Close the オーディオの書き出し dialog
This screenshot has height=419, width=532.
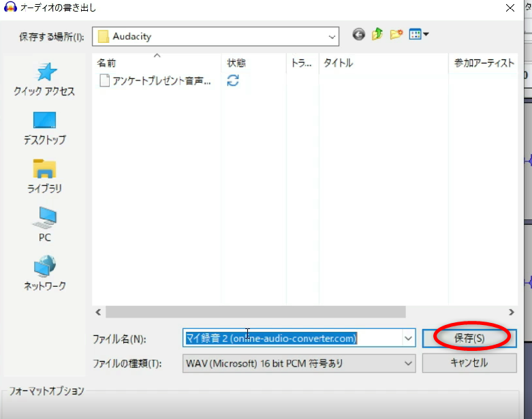[510, 7]
